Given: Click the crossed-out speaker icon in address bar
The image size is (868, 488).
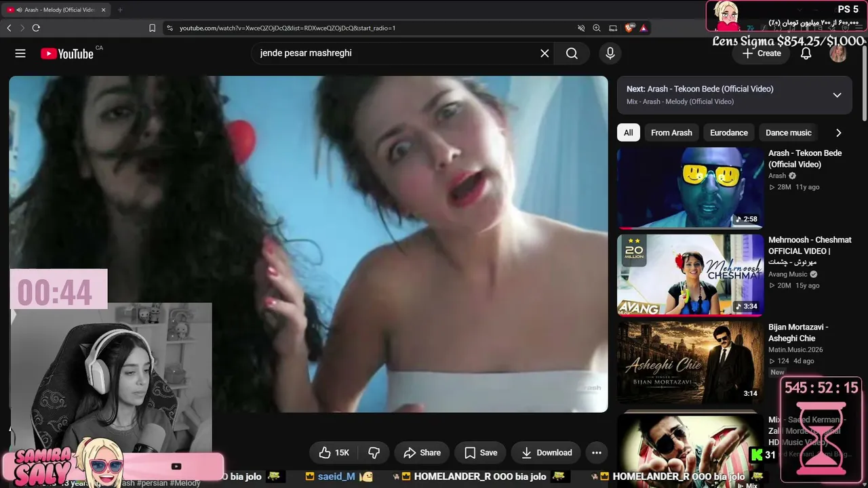Looking at the screenshot, I should point(581,28).
